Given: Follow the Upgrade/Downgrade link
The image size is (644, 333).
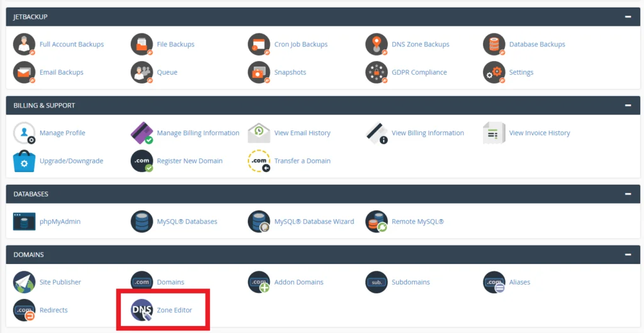Looking at the screenshot, I should [x=72, y=161].
